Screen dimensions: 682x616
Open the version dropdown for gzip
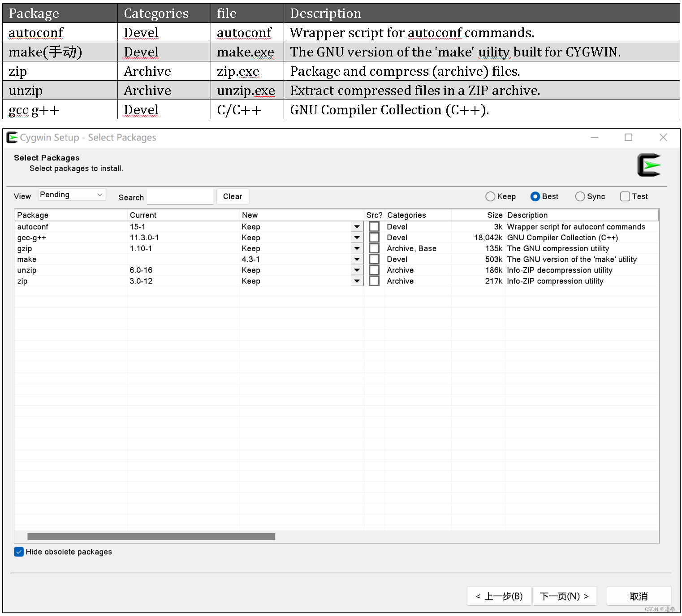[x=357, y=248]
